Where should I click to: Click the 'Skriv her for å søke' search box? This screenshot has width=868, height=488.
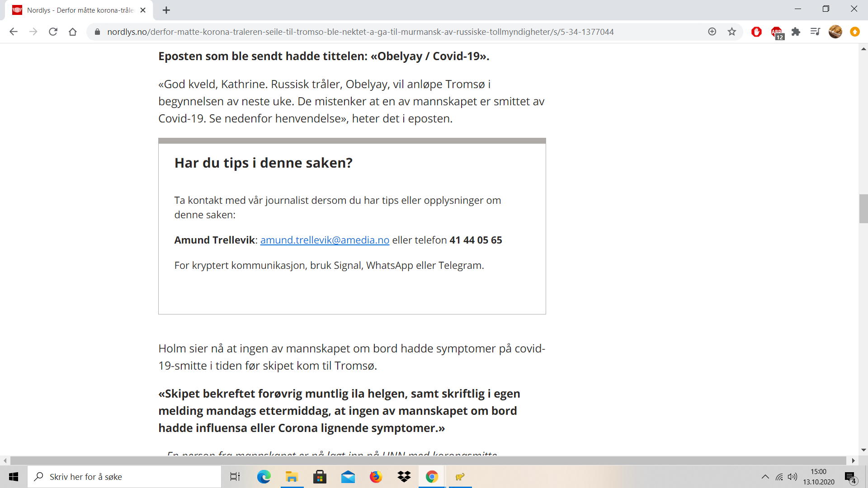124,477
